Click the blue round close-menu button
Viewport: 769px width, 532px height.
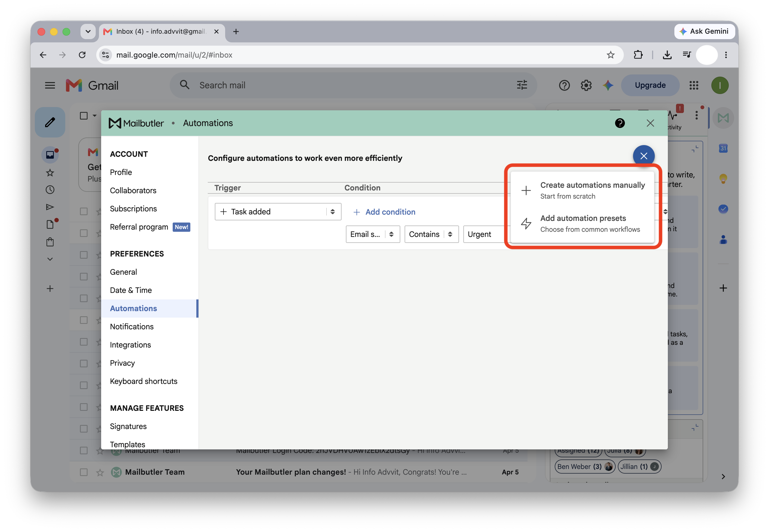[x=644, y=156]
